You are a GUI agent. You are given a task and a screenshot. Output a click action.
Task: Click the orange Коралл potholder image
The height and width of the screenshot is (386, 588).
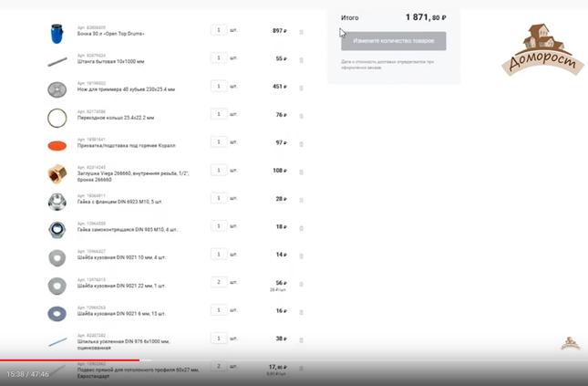pos(57,145)
